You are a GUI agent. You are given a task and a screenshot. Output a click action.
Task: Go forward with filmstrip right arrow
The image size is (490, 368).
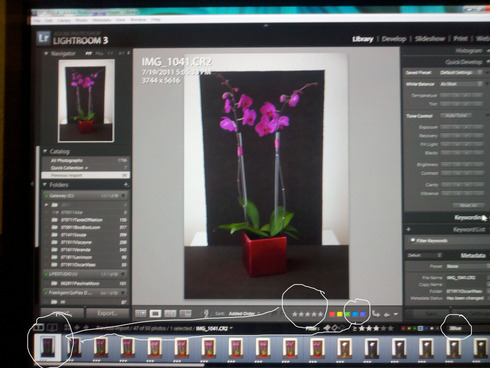pyautogui.click(x=86, y=328)
